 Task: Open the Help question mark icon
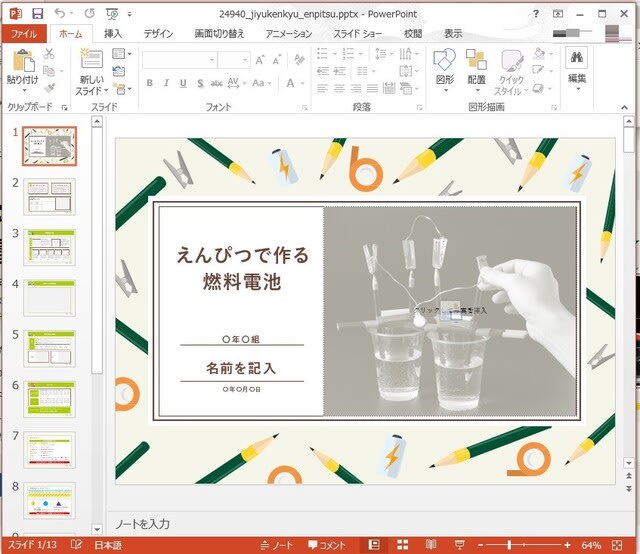coord(536,14)
